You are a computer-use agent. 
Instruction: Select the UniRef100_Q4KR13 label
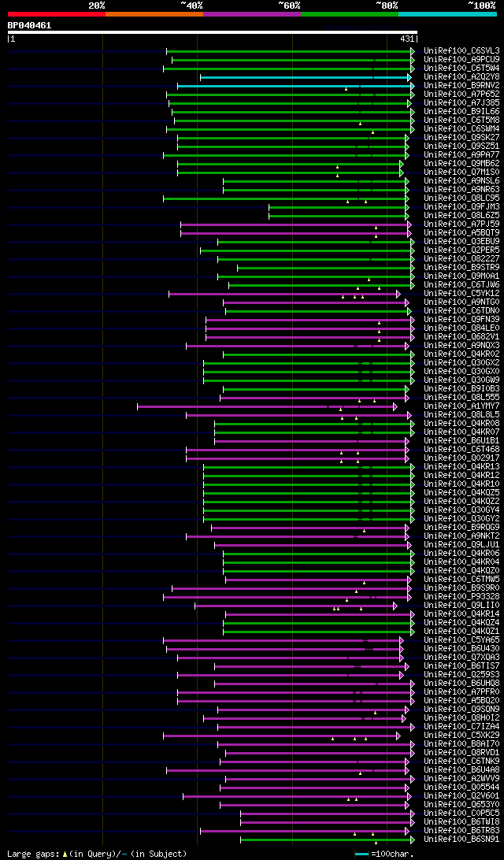coord(461,467)
